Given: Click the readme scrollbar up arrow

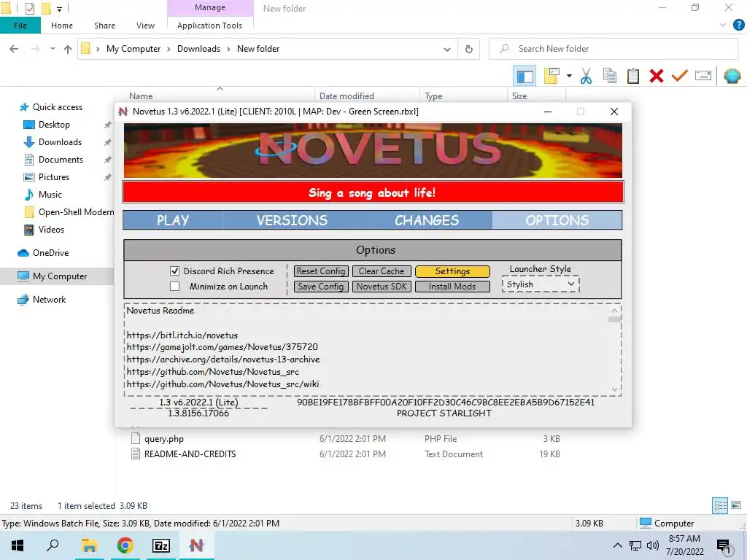Looking at the screenshot, I should click(614, 311).
